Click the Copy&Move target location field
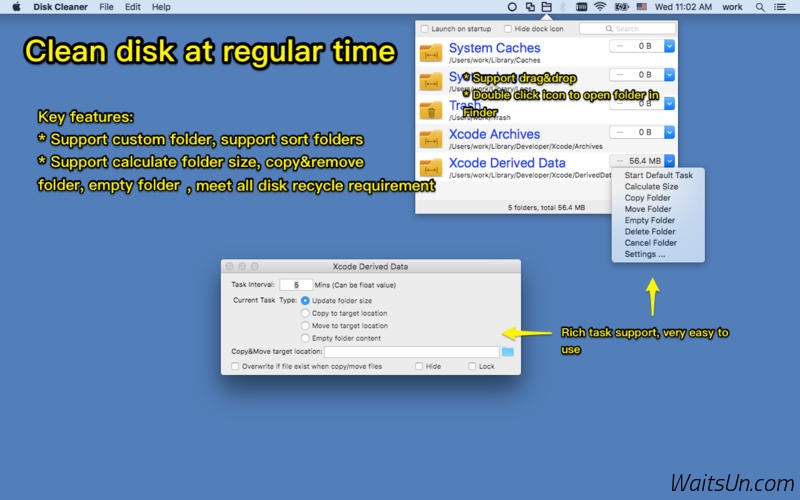 coord(412,352)
